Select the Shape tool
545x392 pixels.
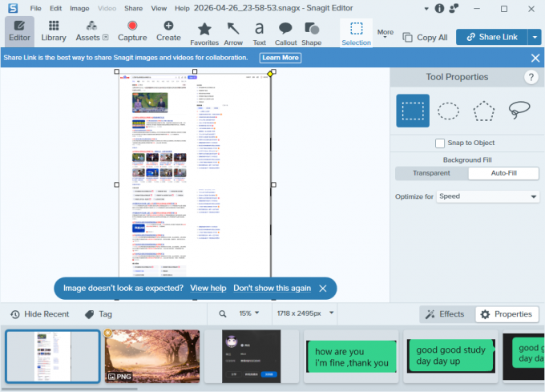pos(312,34)
